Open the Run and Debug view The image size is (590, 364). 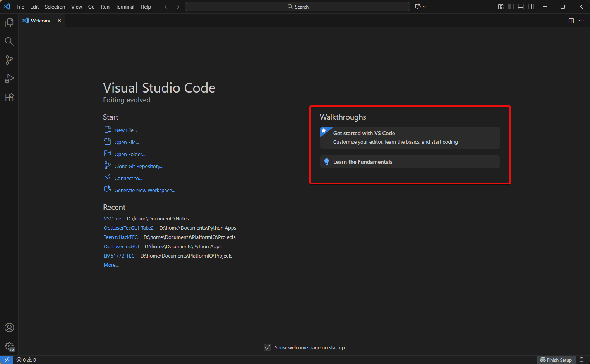[x=9, y=79]
